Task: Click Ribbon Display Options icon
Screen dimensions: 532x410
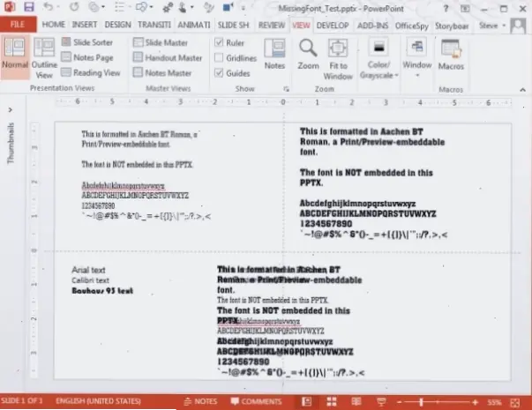Action: [465, 9]
